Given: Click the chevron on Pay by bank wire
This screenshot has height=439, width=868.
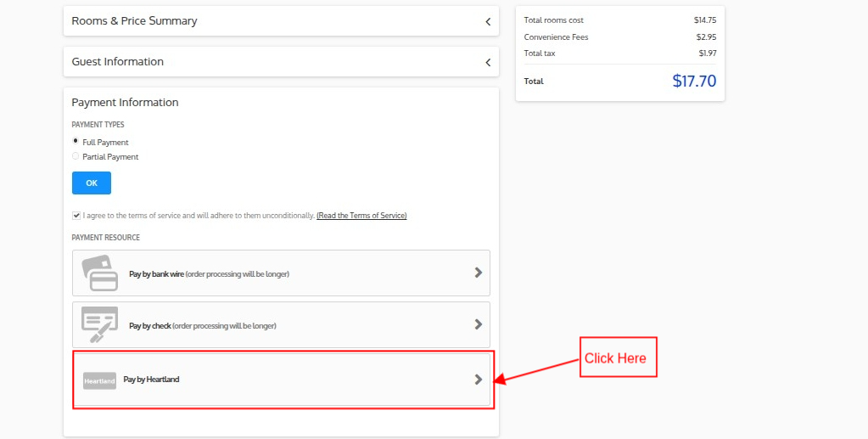Looking at the screenshot, I should (479, 273).
